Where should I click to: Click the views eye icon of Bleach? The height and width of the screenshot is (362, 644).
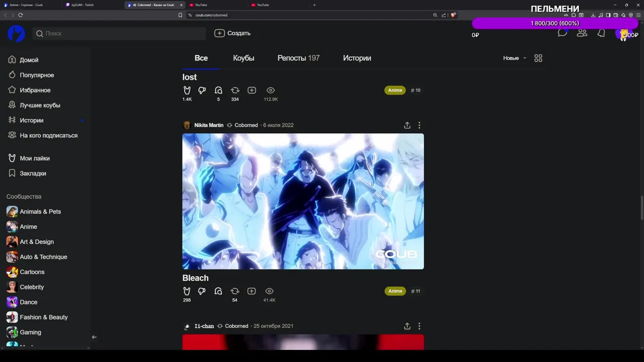(x=270, y=291)
